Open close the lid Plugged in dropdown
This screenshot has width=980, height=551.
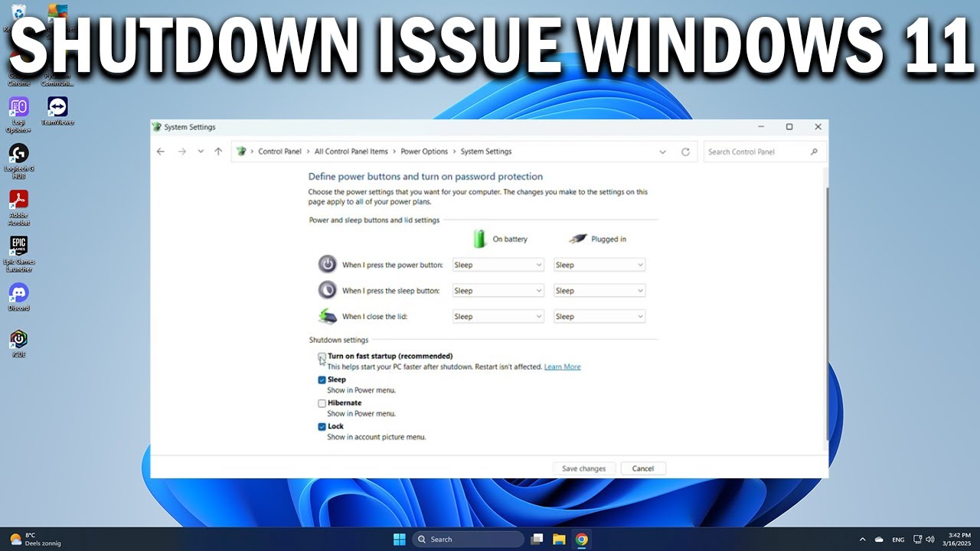599,316
